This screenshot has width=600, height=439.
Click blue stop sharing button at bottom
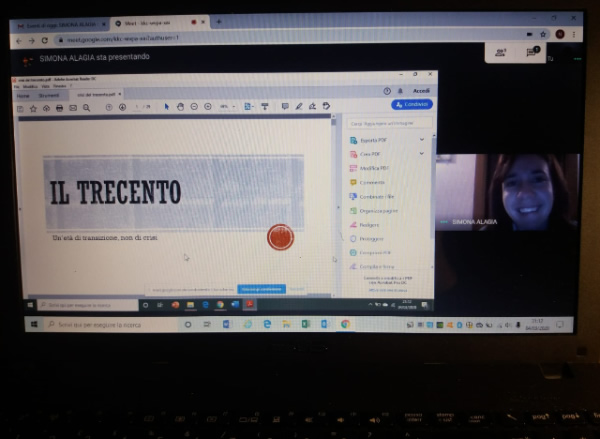pyautogui.click(x=261, y=289)
